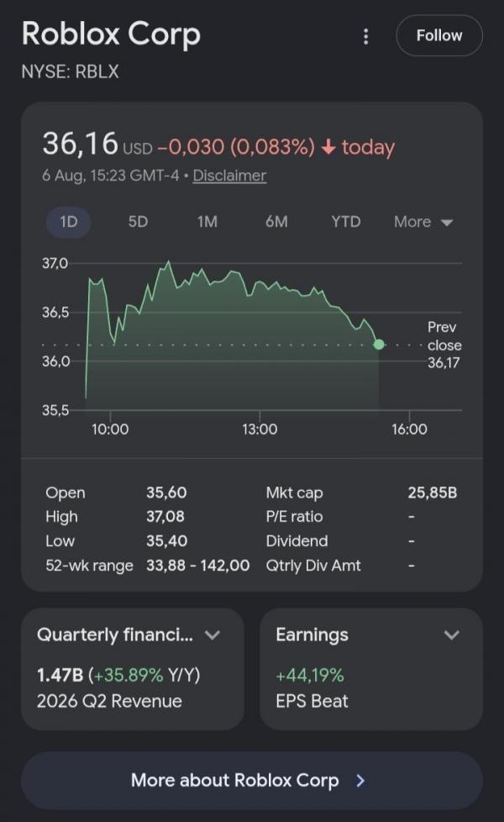Open the More time ranges dropdown
This screenshot has width=504, height=822.
423,222
